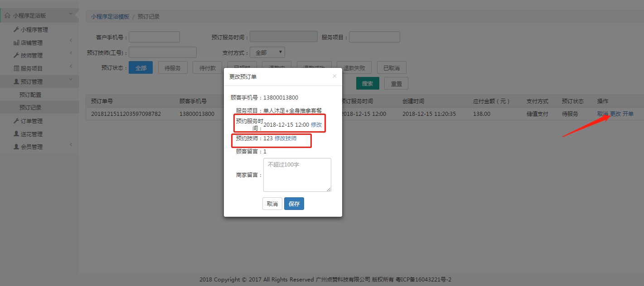The width and height of the screenshot is (644, 286).
Task: Select the 已取消 status filter
Action: point(392,68)
